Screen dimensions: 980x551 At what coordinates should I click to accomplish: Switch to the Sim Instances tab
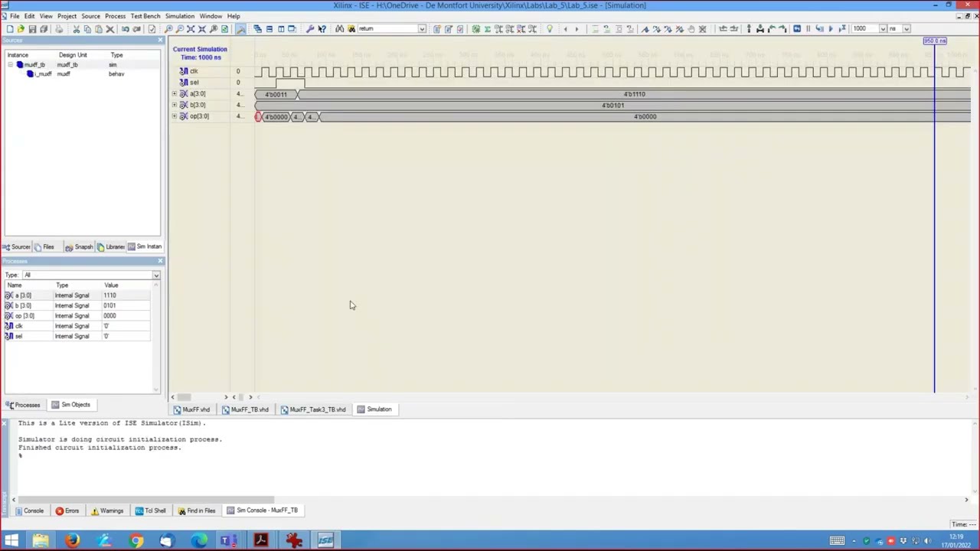tap(145, 246)
